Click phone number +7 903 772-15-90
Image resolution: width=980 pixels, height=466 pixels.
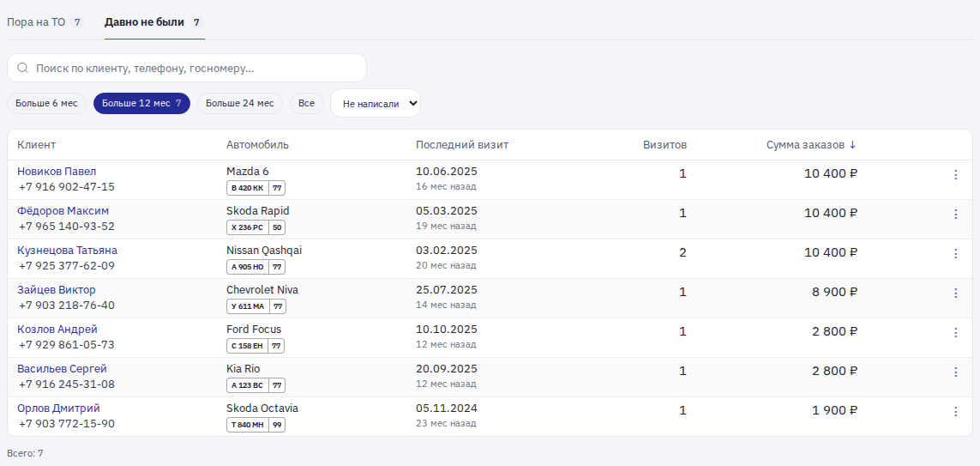(67, 423)
